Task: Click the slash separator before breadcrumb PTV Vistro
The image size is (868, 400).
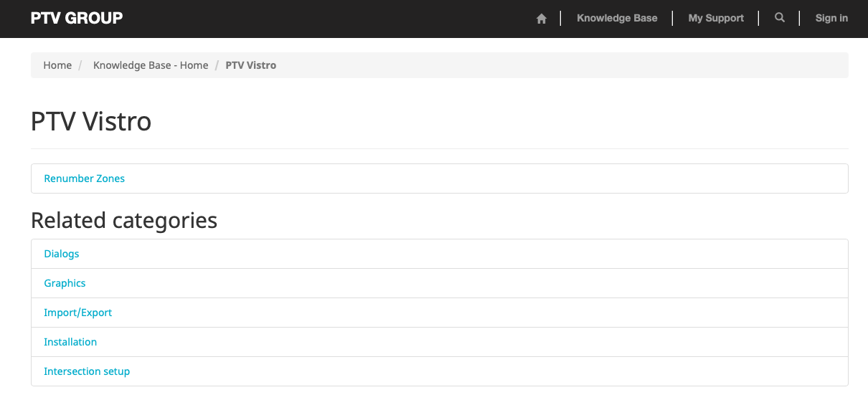Action: pyautogui.click(x=217, y=65)
